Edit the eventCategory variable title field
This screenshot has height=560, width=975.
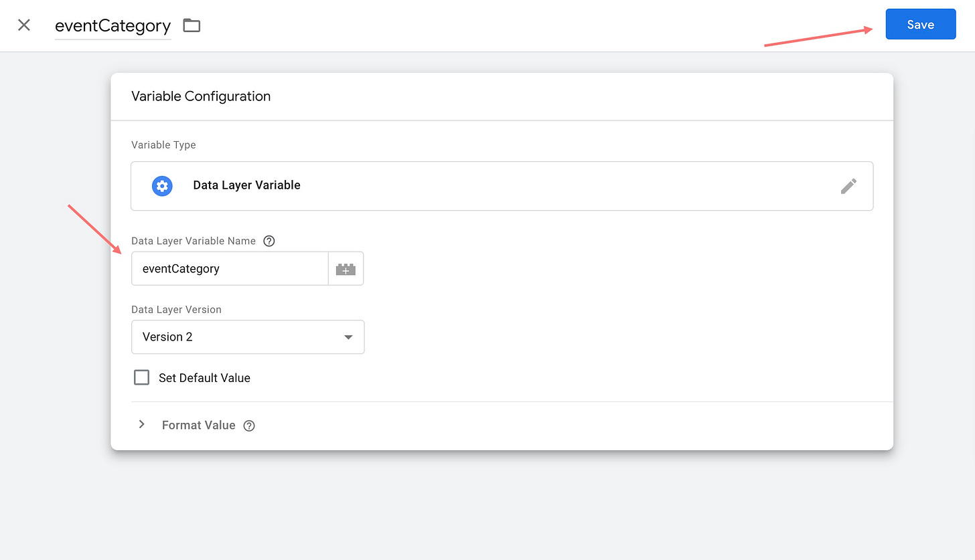pos(112,26)
